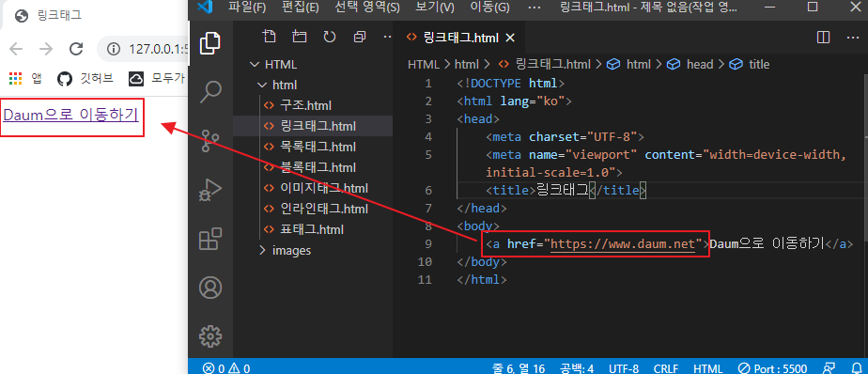The height and width of the screenshot is (374, 868).
Task: Open the 앱 apps bookmark
Action: (26, 79)
